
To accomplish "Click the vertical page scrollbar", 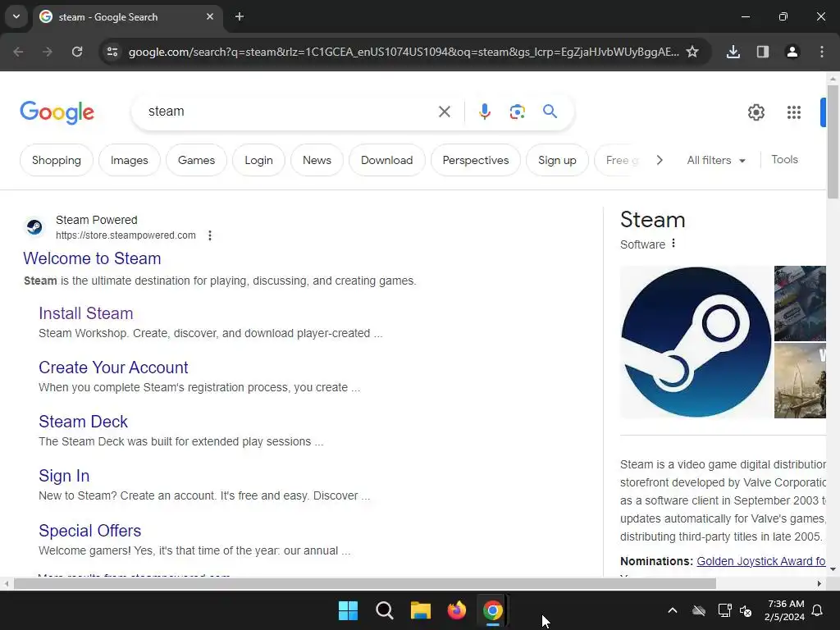I will [833, 141].
